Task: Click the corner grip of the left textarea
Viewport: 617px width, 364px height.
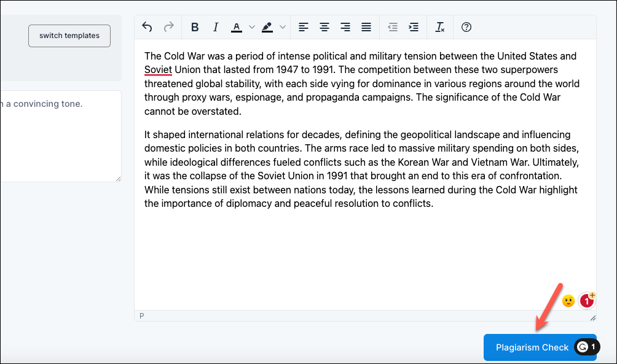Action: 118,179
